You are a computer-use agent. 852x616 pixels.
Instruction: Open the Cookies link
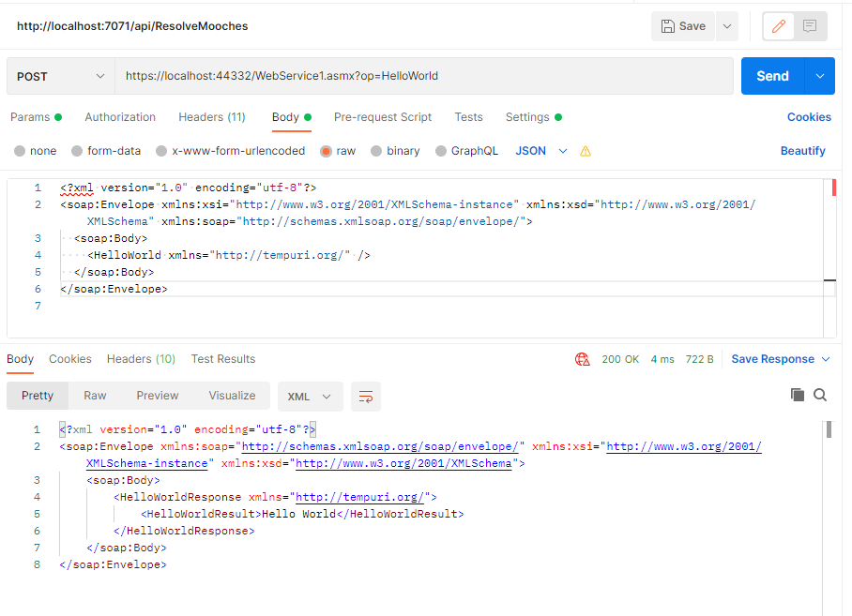(809, 117)
